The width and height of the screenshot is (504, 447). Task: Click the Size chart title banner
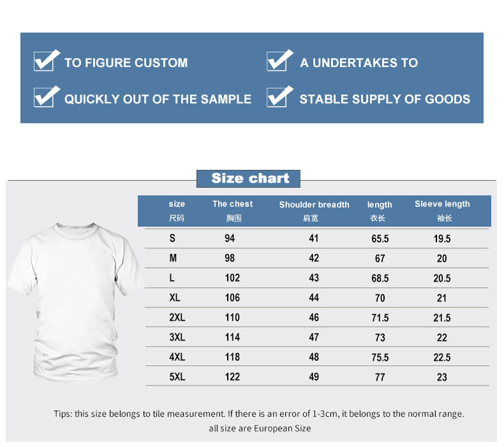coord(248,179)
